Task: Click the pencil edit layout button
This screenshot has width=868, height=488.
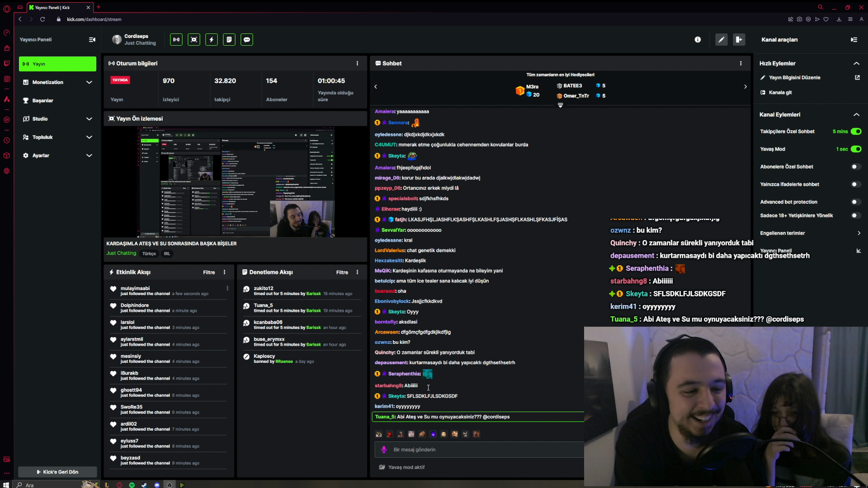Action: (x=722, y=40)
